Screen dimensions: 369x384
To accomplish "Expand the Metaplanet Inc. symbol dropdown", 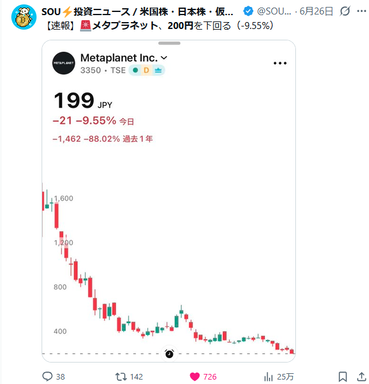I will [164, 58].
